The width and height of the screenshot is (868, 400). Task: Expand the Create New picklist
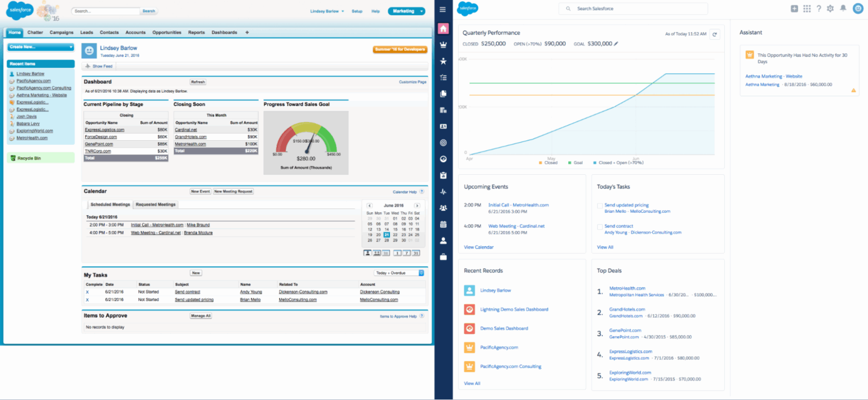pos(40,46)
